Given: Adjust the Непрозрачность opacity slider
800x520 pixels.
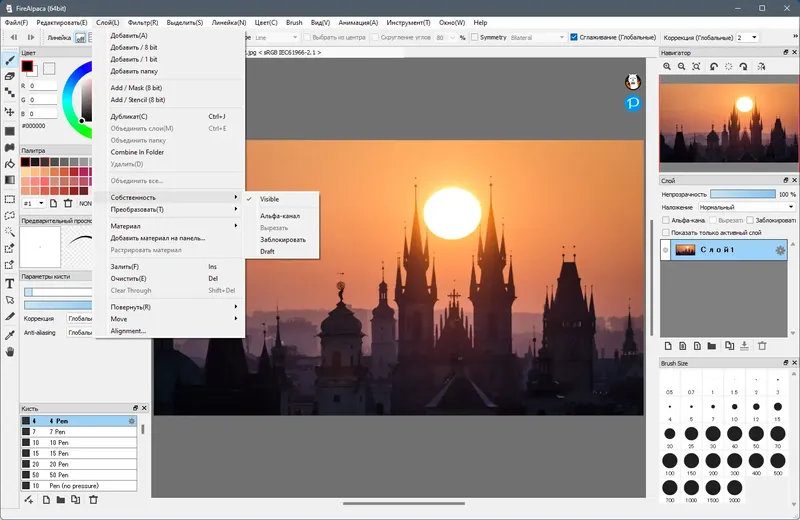Looking at the screenshot, I should pos(741,194).
